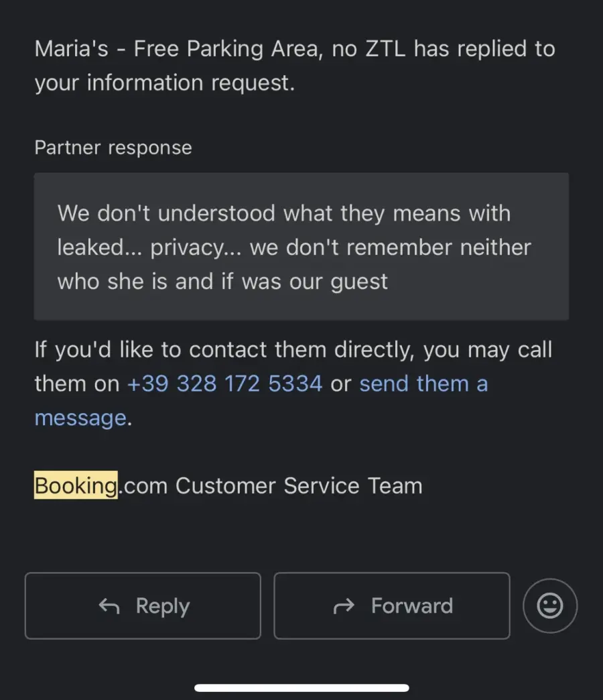Click the right-pointing Forward arrow icon

[344, 606]
